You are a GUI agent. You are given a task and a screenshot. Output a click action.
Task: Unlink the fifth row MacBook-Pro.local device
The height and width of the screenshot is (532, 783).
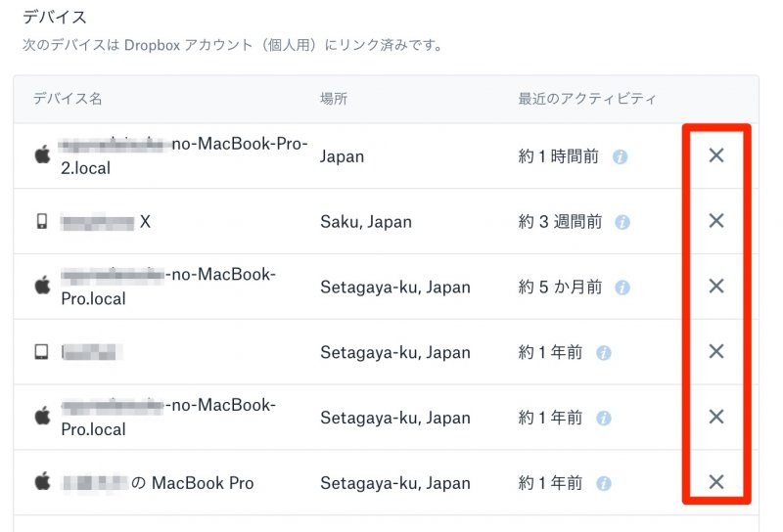coord(716,417)
